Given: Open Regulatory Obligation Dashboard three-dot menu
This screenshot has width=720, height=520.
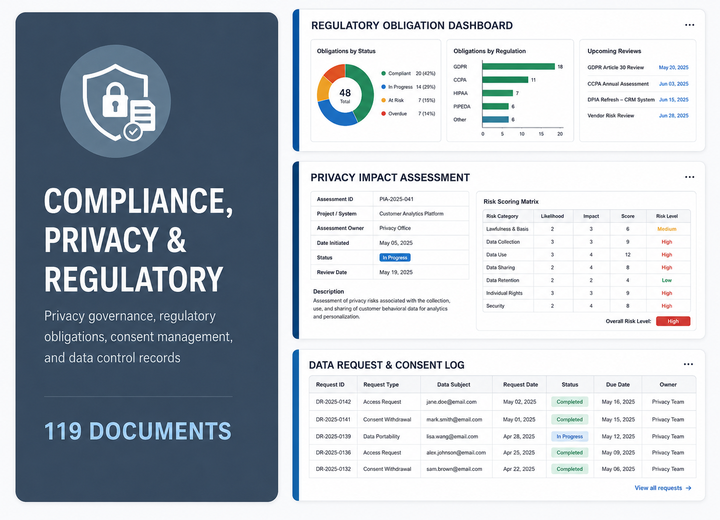Looking at the screenshot, I should pyautogui.click(x=689, y=25).
